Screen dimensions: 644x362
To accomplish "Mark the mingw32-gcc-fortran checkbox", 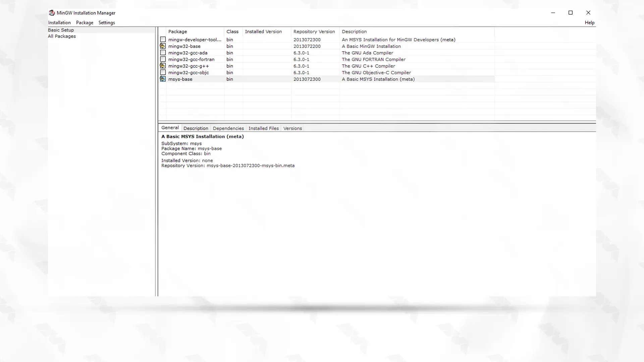I will click(x=163, y=59).
